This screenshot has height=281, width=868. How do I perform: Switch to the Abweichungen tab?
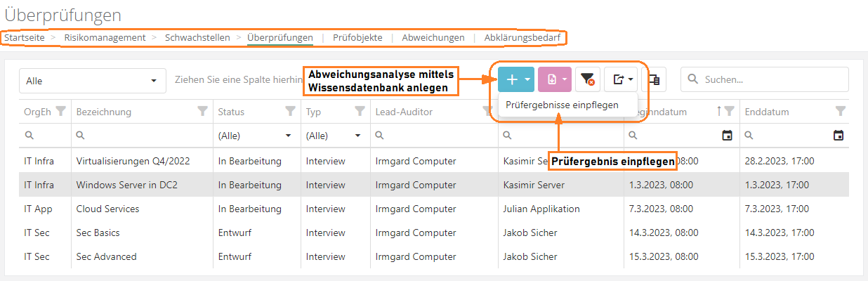click(433, 37)
